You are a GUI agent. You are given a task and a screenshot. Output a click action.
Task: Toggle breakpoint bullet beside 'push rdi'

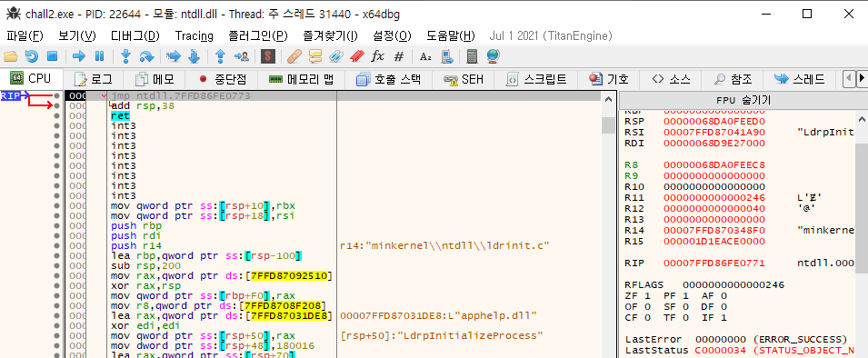(x=56, y=235)
